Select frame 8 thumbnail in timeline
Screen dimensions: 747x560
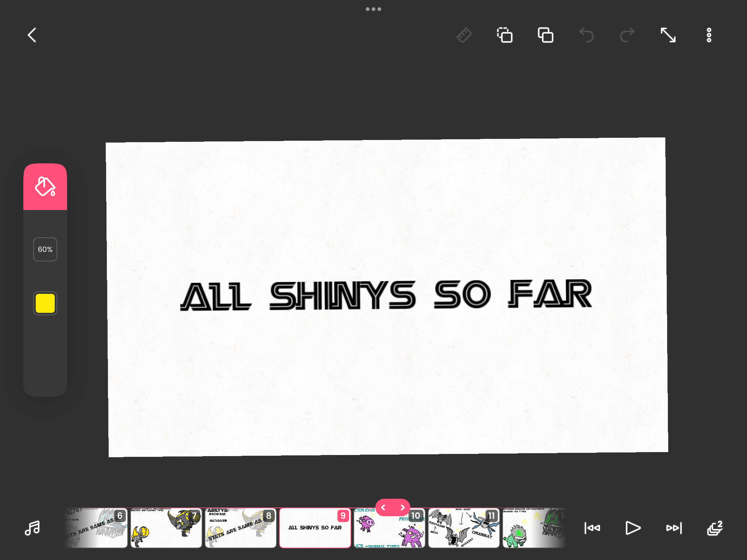pos(241,528)
